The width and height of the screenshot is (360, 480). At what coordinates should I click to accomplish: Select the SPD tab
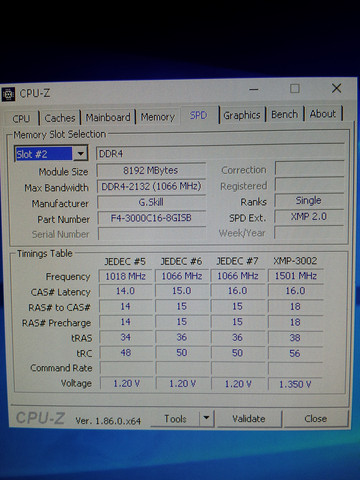pyautogui.click(x=199, y=115)
